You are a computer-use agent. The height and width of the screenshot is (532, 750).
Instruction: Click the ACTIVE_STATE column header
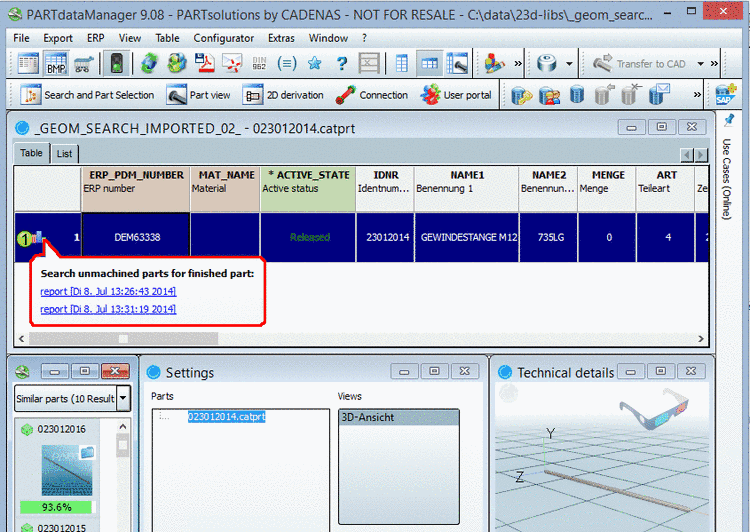(308, 188)
